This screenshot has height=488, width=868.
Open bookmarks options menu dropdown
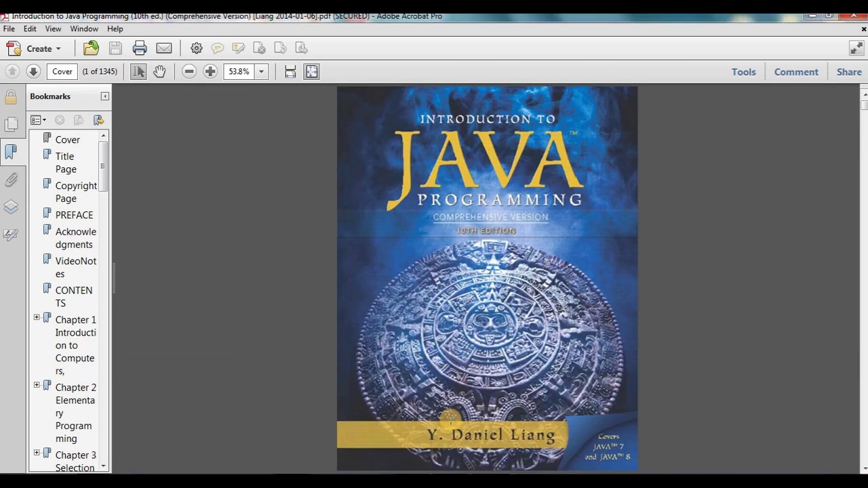tap(39, 120)
